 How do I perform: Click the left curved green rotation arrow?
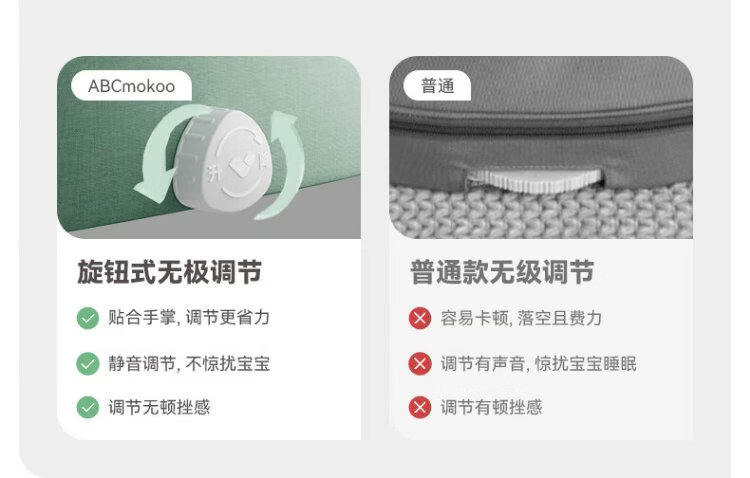tap(167, 155)
